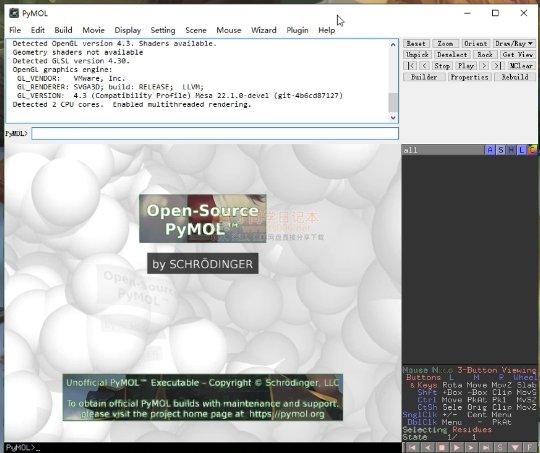This screenshot has height=453, width=540.
Task: Open the Build menu
Action: click(x=63, y=30)
